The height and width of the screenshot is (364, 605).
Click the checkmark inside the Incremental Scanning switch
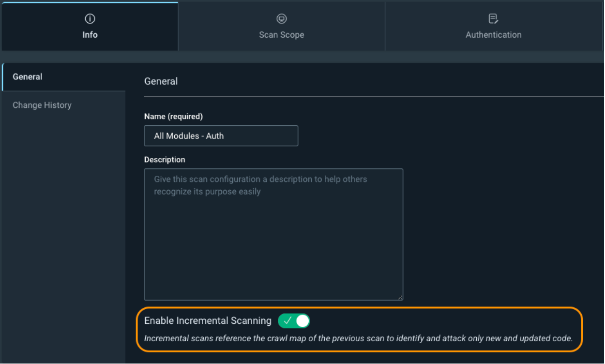click(287, 321)
